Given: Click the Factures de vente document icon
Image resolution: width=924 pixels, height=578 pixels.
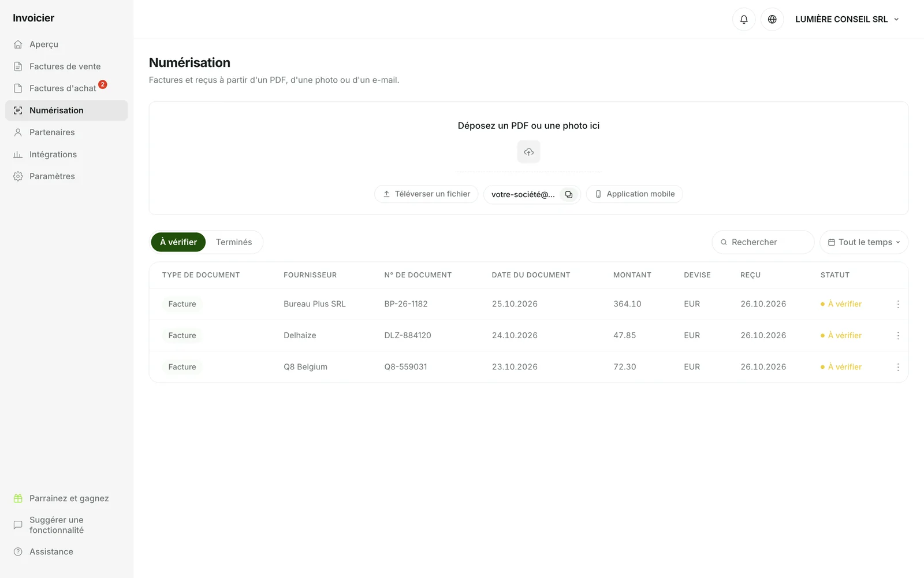Looking at the screenshot, I should tap(18, 66).
